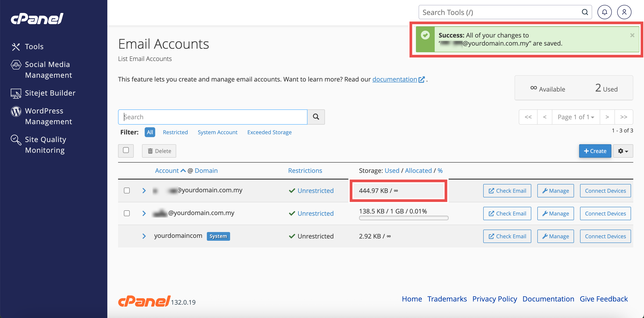The width and height of the screenshot is (644, 318).
Task: Select the Exceeded Storage filter
Action: (269, 132)
